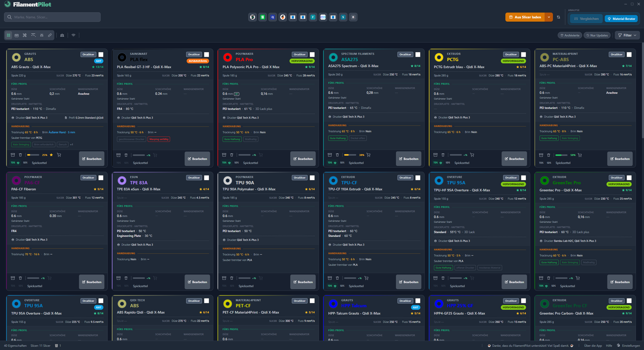Tick the checkbox on the ASA275 Spectrum card
This screenshot has height=350, width=644.
click(x=418, y=55)
